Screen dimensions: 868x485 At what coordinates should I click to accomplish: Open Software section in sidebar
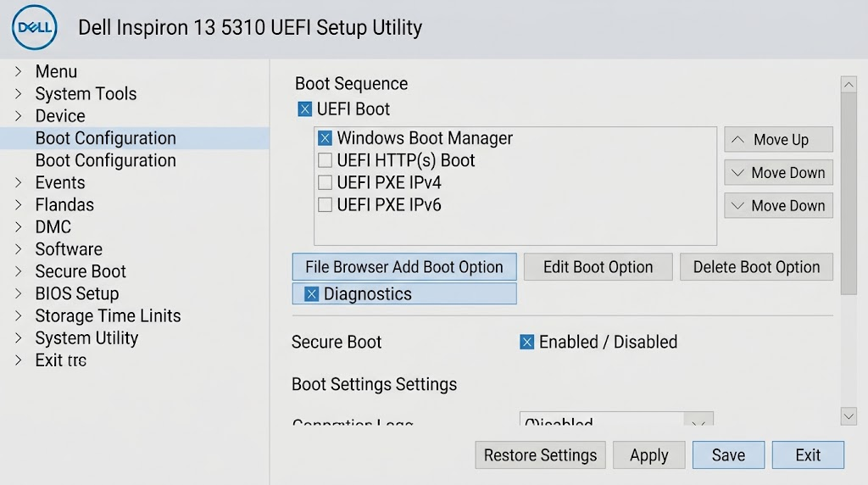[69, 248]
